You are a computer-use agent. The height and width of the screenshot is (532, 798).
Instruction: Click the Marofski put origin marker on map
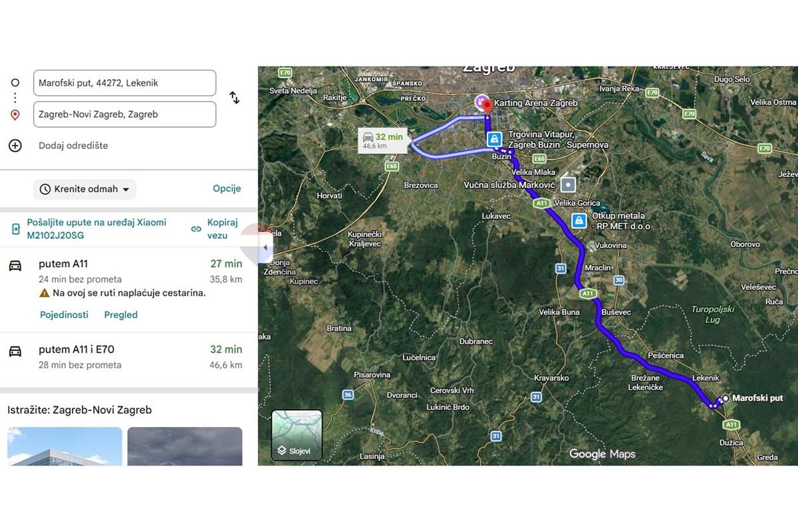point(726,398)
